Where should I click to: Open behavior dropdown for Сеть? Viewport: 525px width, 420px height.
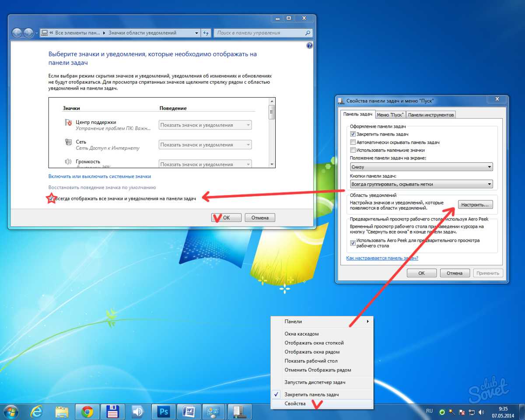click(205, 145)
